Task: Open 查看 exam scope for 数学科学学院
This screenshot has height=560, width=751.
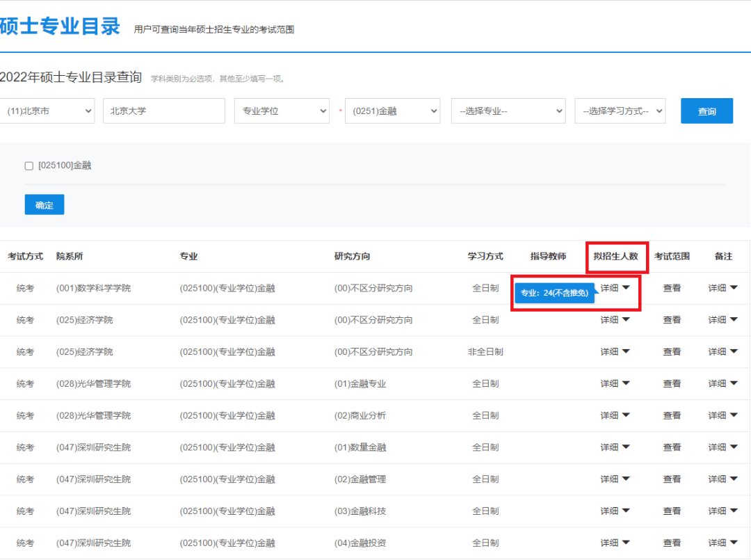Action: [x=672, y=288]
